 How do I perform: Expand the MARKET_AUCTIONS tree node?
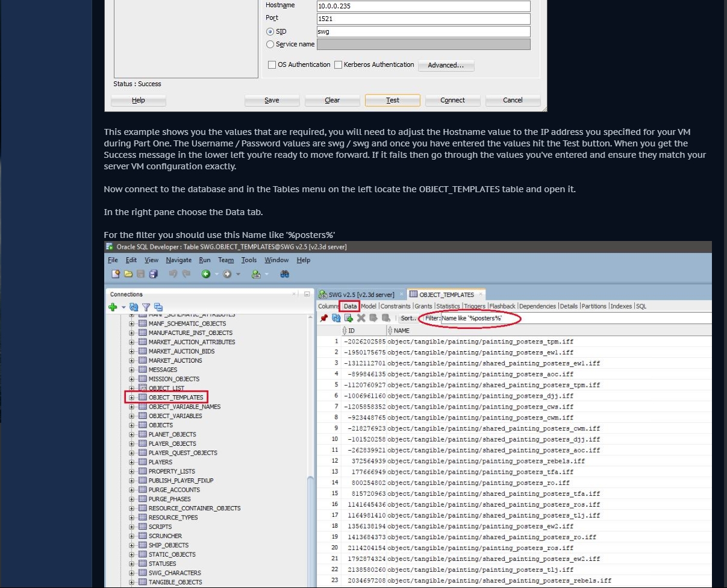[x=131, y=360]
